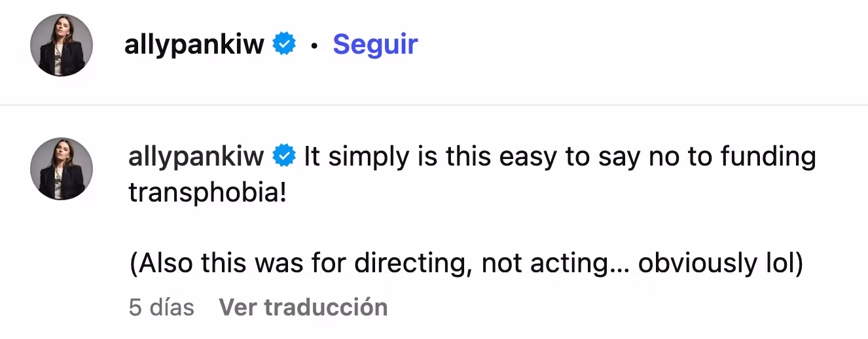The height and width of the screenshot is (339, 868).
Task: Translate the caption with Ver traducción
Action: click(303, 307)
